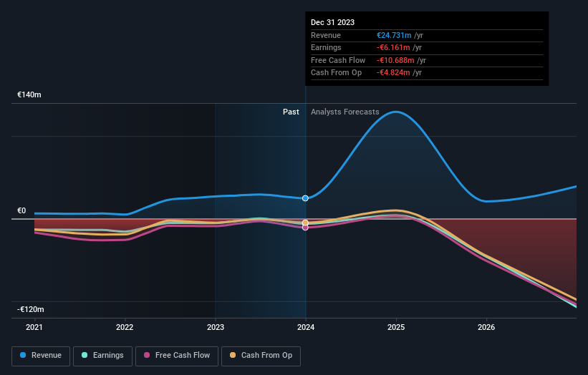The width and height of the screenshot is (588, 375).
Task: Click the Past label on the chart
Action: tap(291, 112)
